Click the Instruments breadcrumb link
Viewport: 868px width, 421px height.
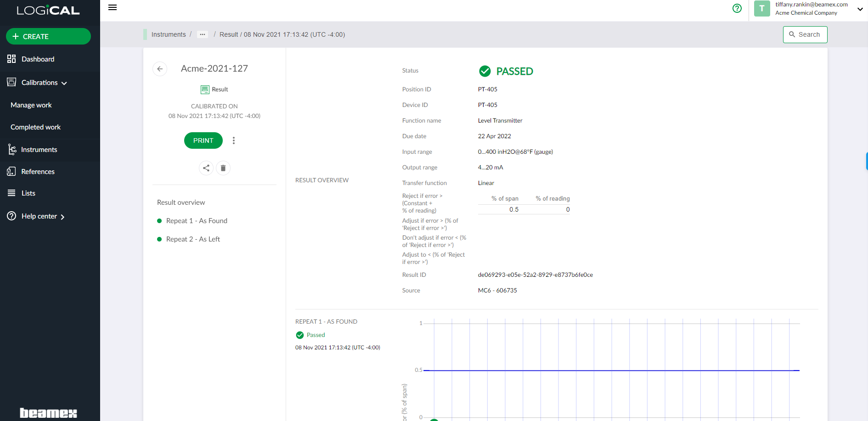169,34
